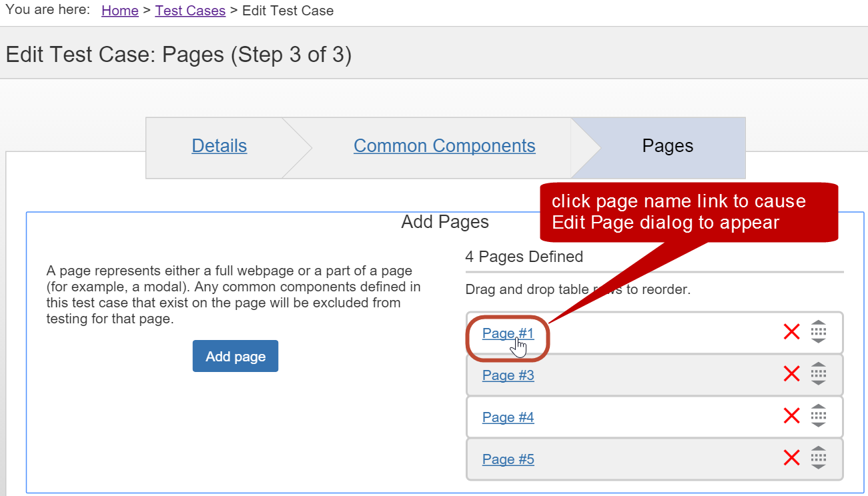Click the Add page button
868x496 pixels.
pos(235,355)
